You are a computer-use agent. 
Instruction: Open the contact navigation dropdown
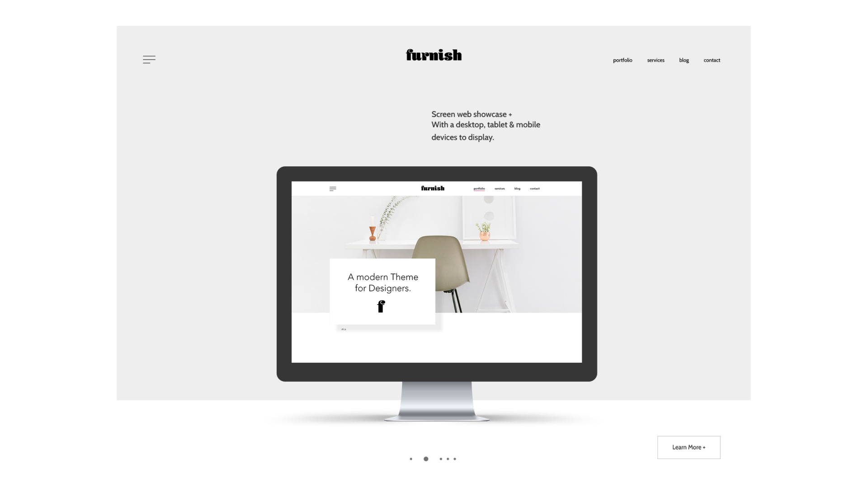click(711, 60)
